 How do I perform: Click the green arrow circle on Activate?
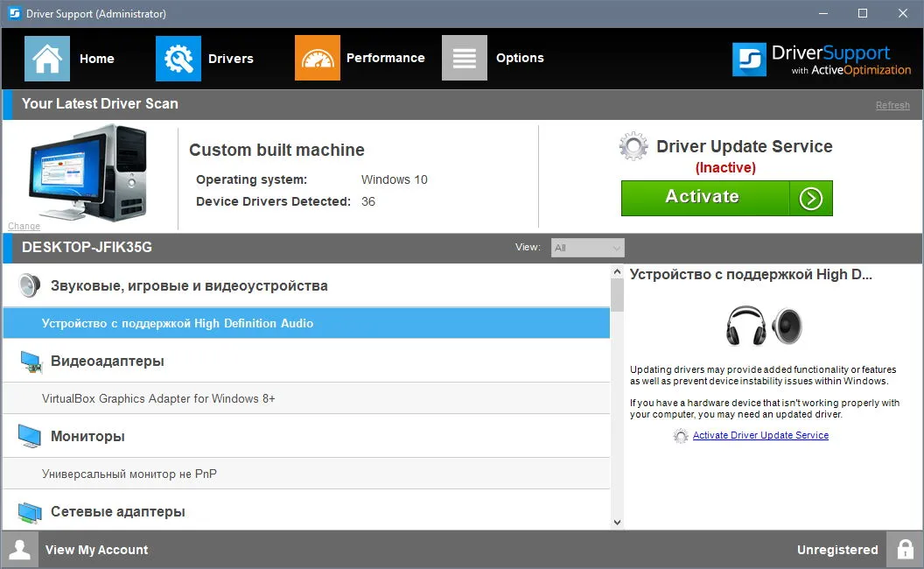(x=811, y=198)
